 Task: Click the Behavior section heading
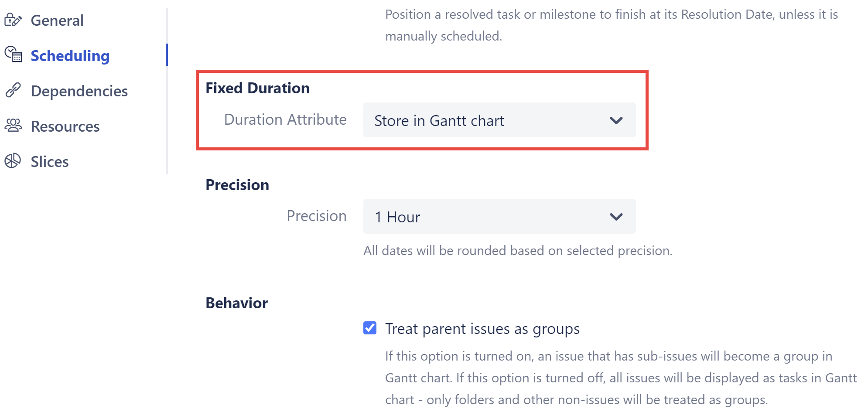coord(236,303)
